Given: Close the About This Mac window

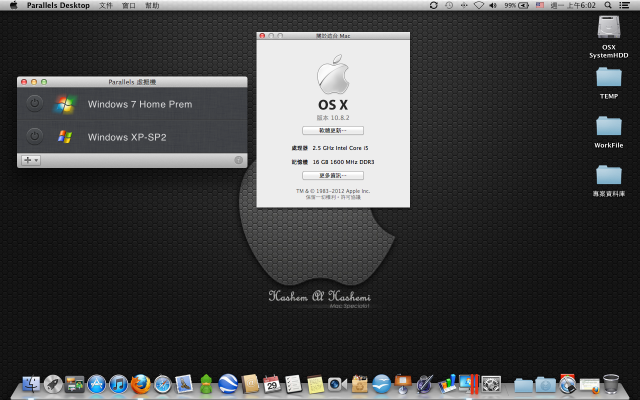Looking at the screenshot, I should (x=262, y=36).
